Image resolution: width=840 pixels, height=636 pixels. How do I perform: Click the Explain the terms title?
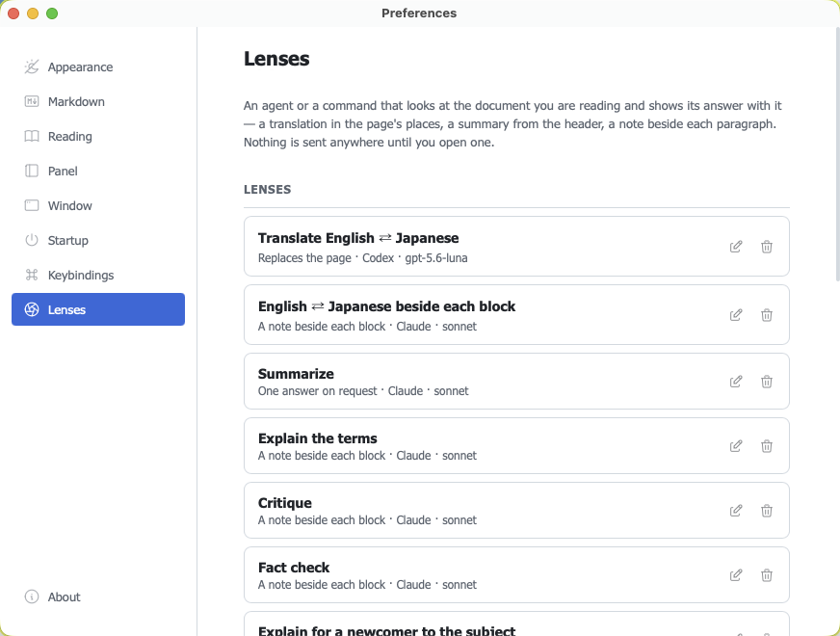317,438
